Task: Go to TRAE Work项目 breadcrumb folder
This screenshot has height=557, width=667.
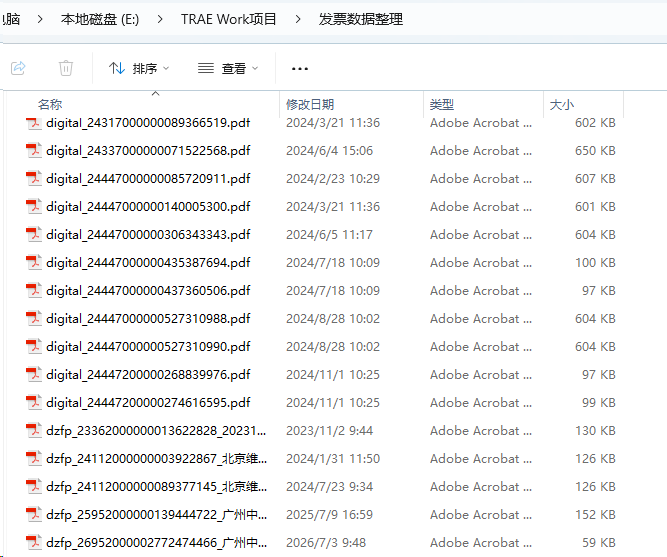Action: pos(228,19)
